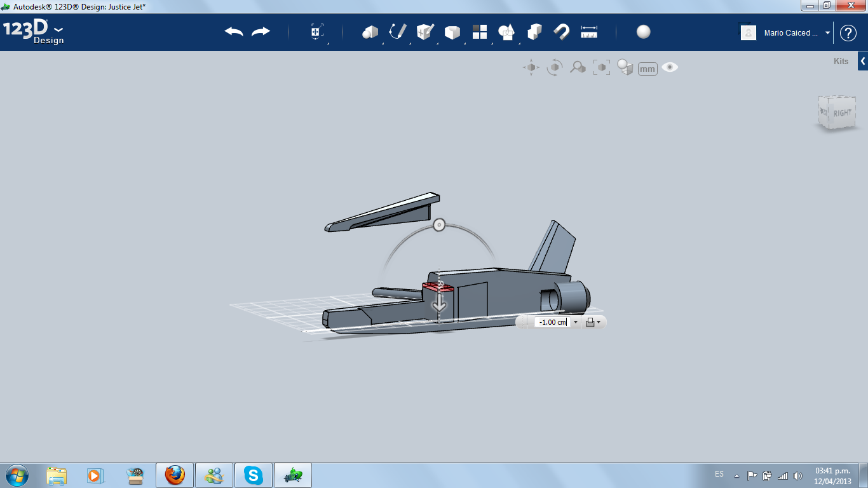Select the red highlighted face on the jet
This screenshot has height=488, width=868.
pyautogui.click(x=438, y=288)
